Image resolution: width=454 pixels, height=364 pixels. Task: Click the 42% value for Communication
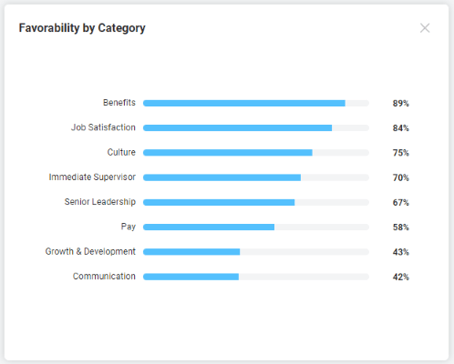tap(401, 277)
